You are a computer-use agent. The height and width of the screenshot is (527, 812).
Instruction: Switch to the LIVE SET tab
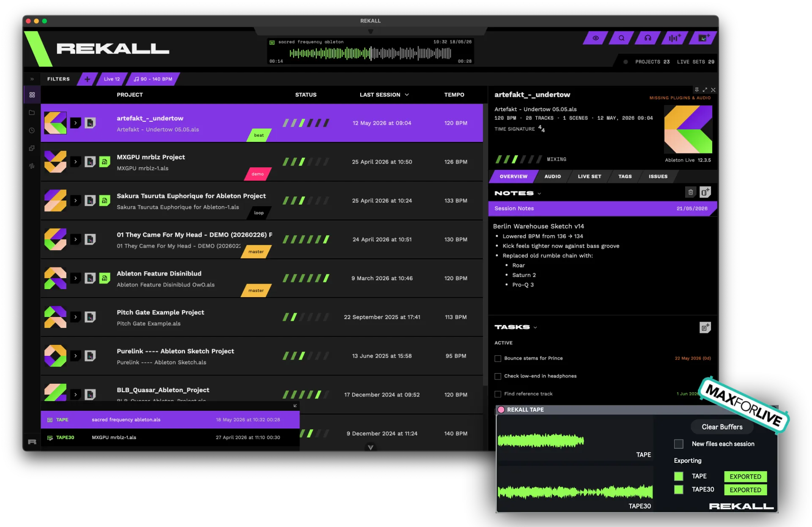pyautogui.click(x=589, y=177)
